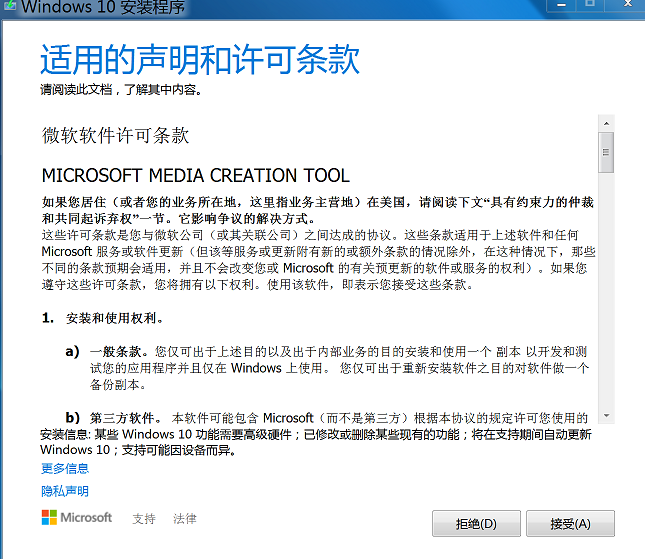Click the subtitle 请阅读此文档，了解其中内容

tap(121, 89)
